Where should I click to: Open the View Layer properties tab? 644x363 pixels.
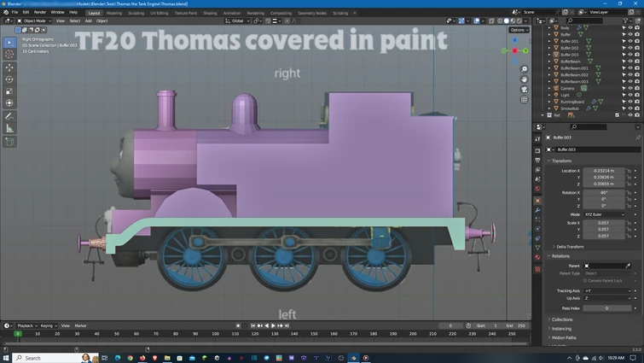tap(537, 170)
